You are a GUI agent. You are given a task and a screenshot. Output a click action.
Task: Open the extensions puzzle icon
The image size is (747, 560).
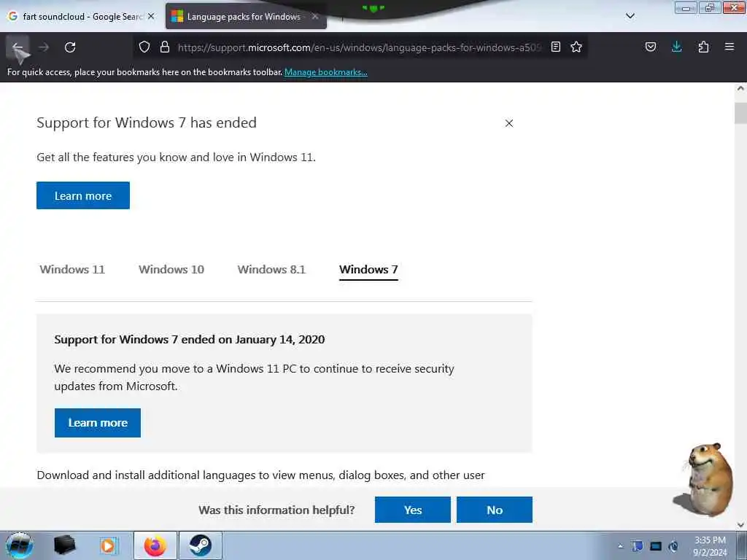tap(703, 47)
